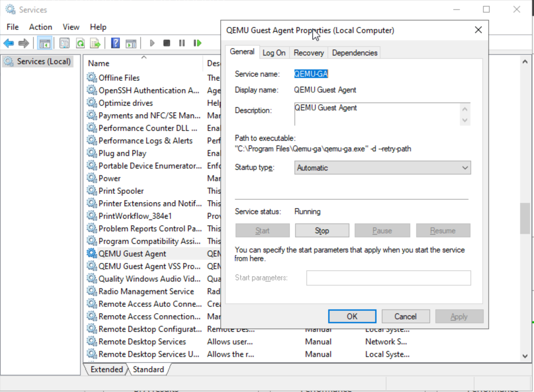The width and height of the screenshot is (534, 392).
Task: Click the Restart Service icon in toolbar
Action: (x=198, y=43)
